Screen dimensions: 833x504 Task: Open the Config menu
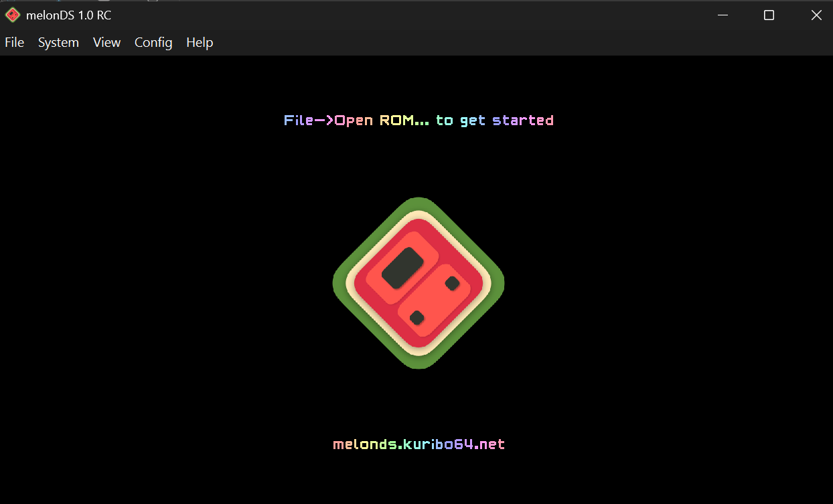pos(153,42)
